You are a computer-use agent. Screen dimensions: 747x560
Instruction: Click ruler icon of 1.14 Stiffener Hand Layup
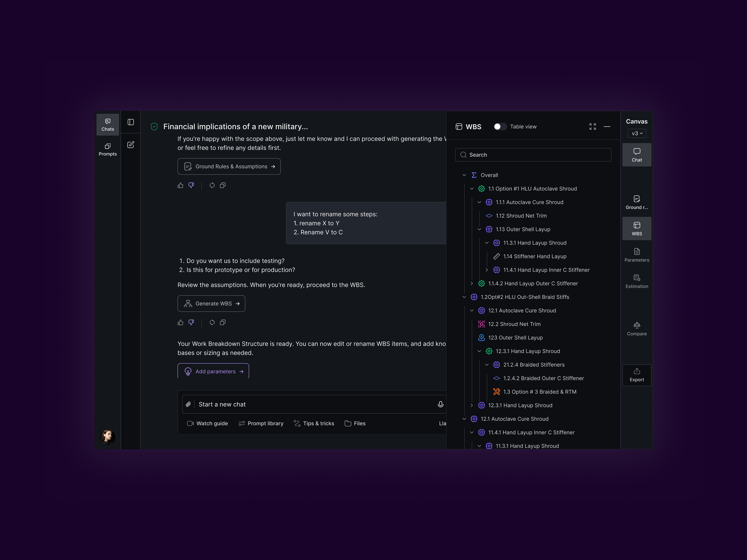(496, 256)
